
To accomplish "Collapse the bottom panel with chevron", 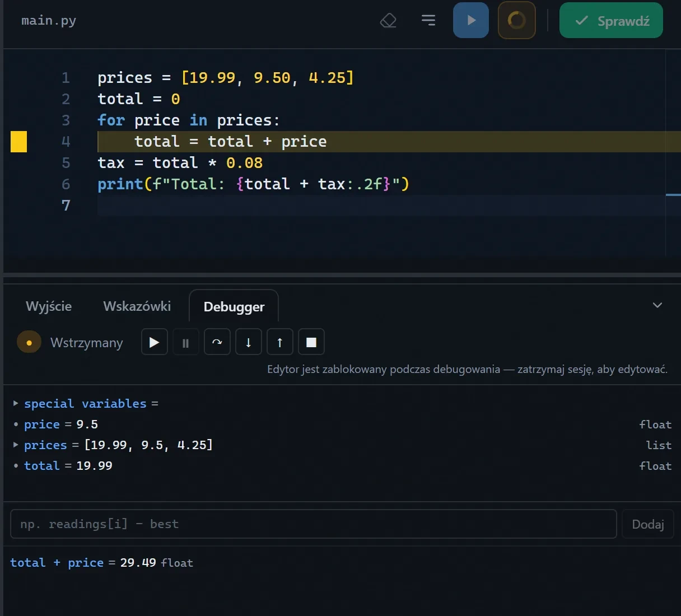I will pos(657,305).
